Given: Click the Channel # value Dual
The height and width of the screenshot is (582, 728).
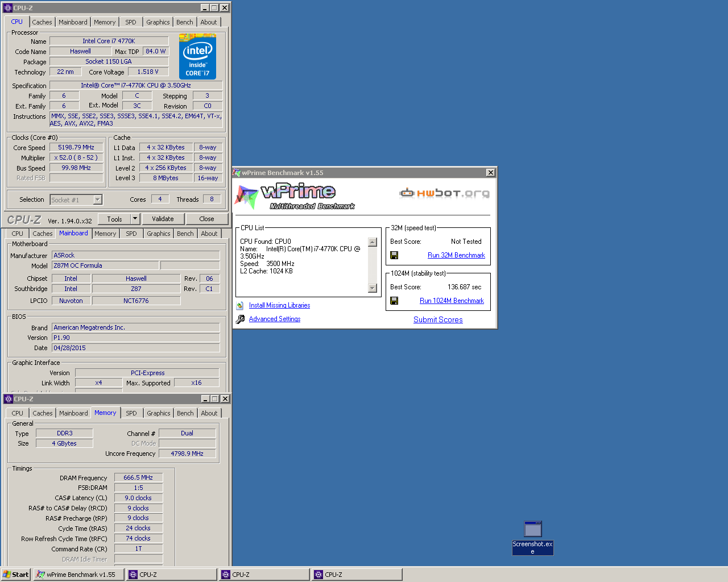Looking at the screenshot, I should (187, 433).
